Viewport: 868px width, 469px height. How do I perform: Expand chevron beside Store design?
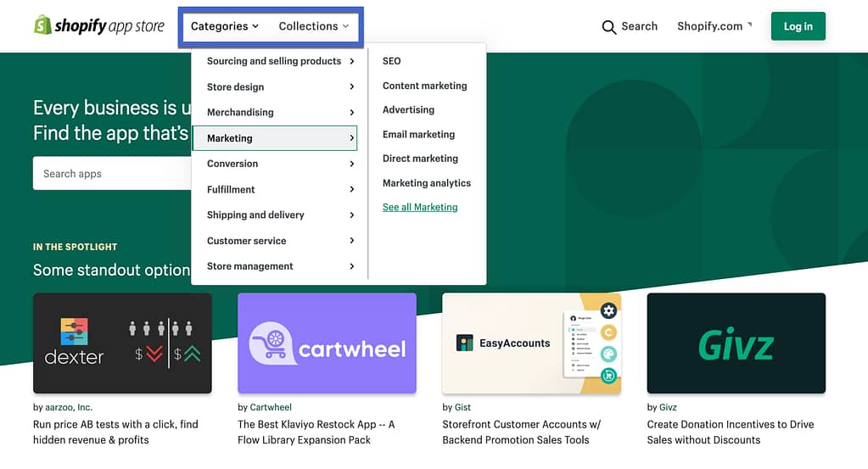pos(351,87)
